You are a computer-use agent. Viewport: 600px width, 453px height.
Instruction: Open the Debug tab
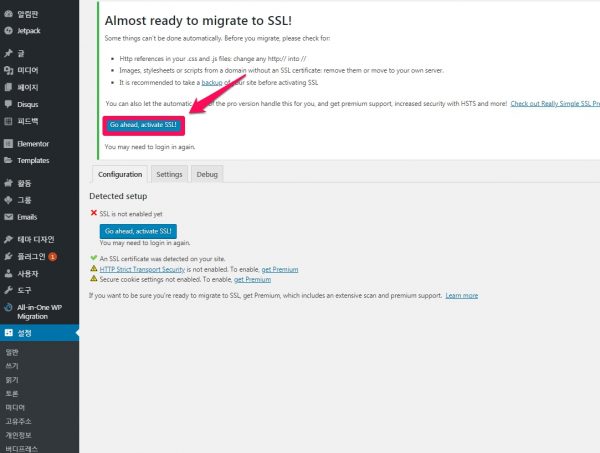coord(207,174)
